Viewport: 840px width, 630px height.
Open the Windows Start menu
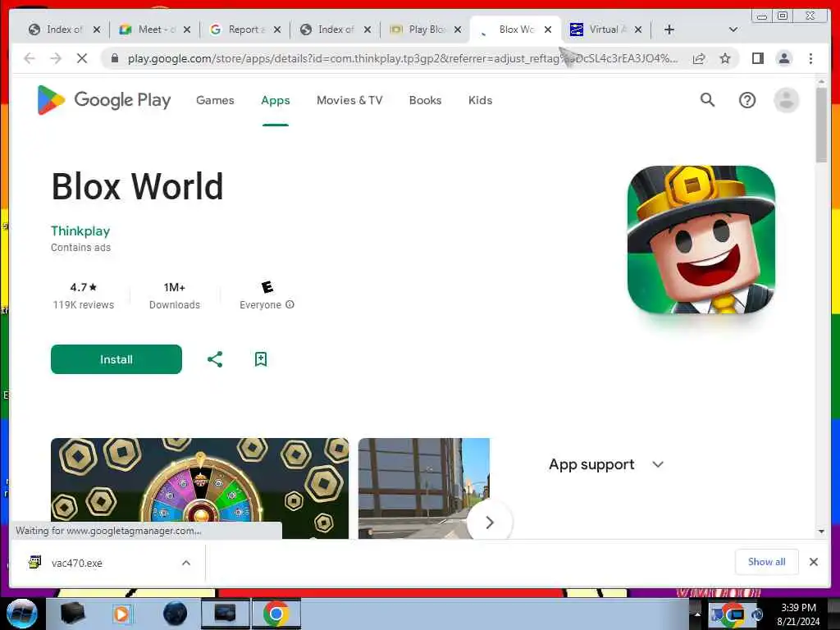[22, 614]
